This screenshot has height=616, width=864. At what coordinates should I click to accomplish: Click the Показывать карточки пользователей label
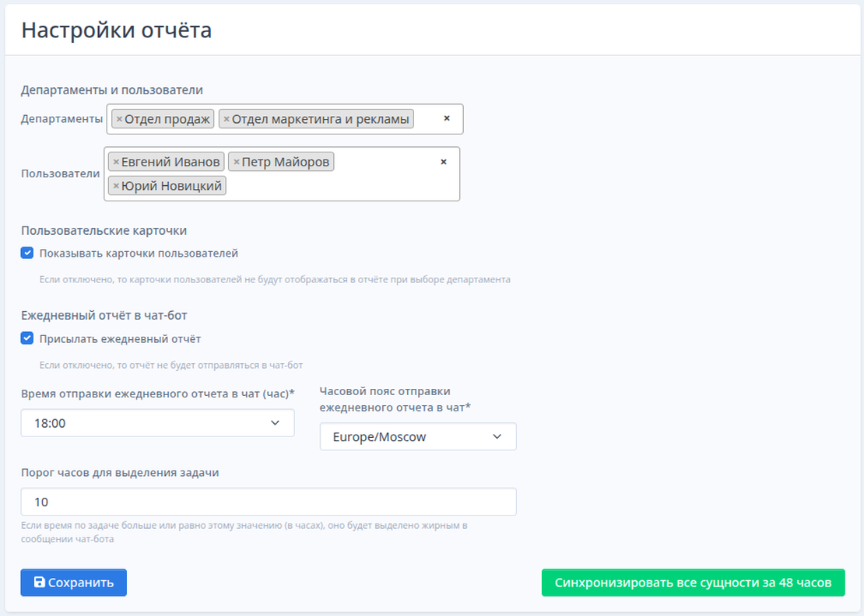[139, 253]
